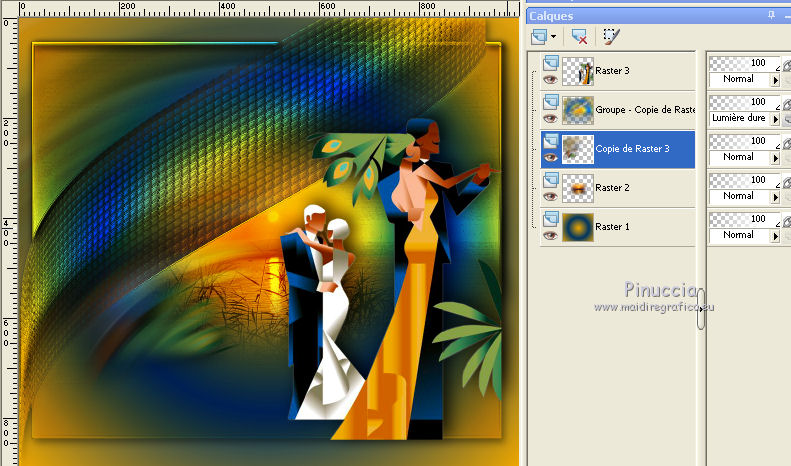The height and width of the screenshot is (466, 791).
Task: Click the opacity slider of the Groupe layer
Action: pyautogui.click(x=745, y=102)
